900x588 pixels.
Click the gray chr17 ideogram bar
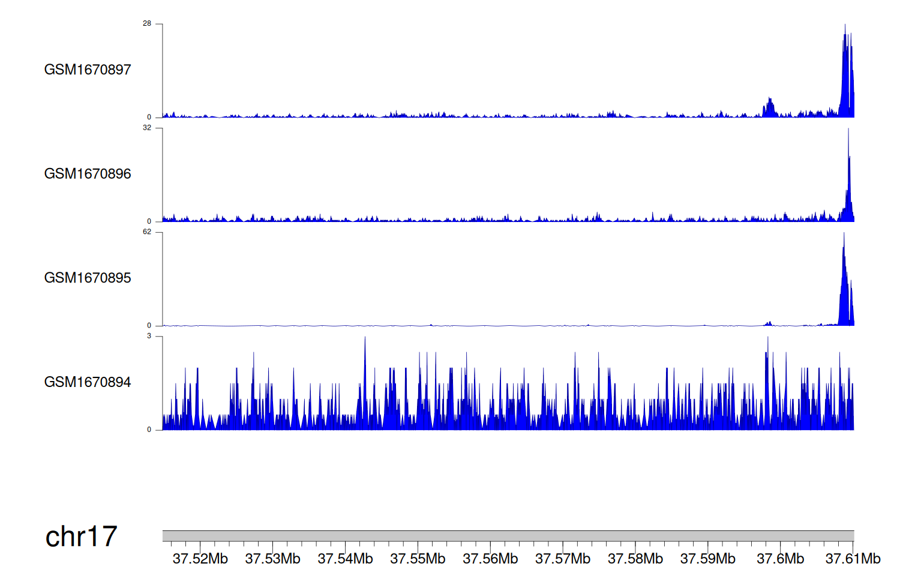click(x=508, y=536)
